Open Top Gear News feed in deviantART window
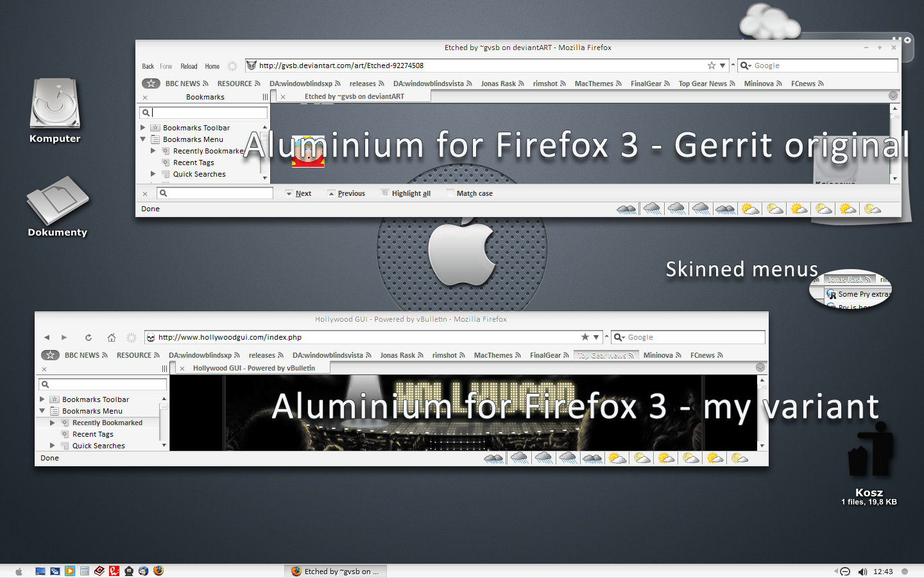The height and width of the screenshot is (578, 924). 706,83
